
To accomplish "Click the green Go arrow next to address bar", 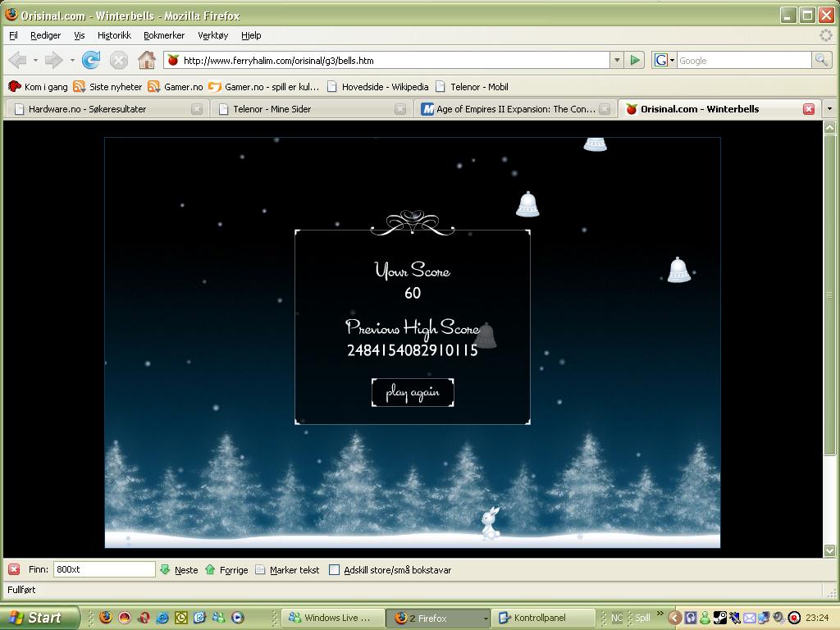I will (x=635, y=60).
